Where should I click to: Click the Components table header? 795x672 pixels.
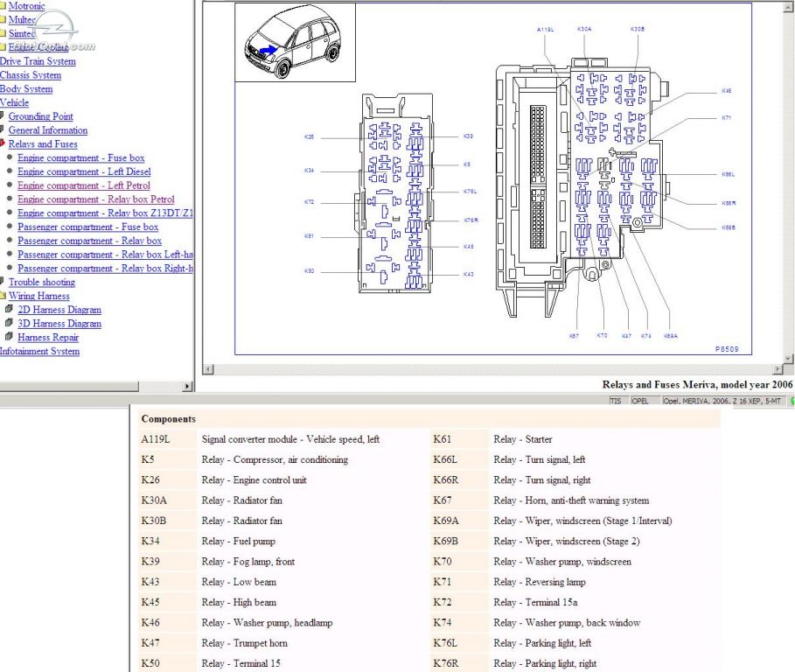[429, 419]
